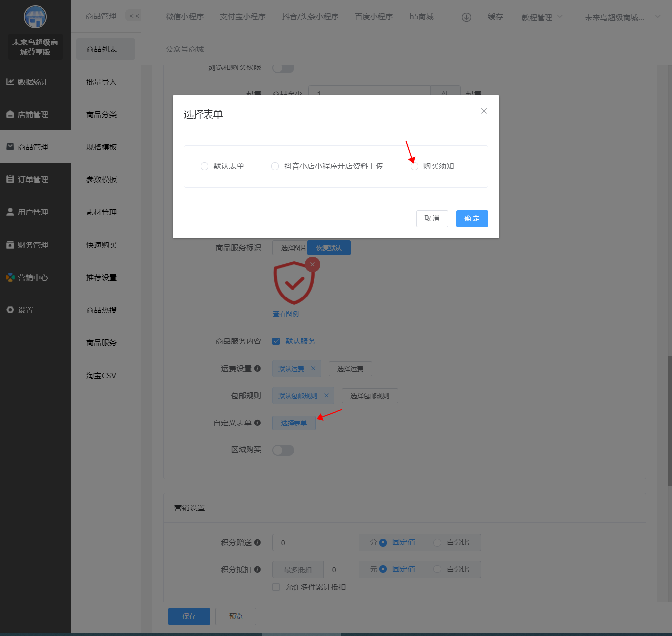Click the download icon in the top bar
672x636 pixels.
pos(466,17)
